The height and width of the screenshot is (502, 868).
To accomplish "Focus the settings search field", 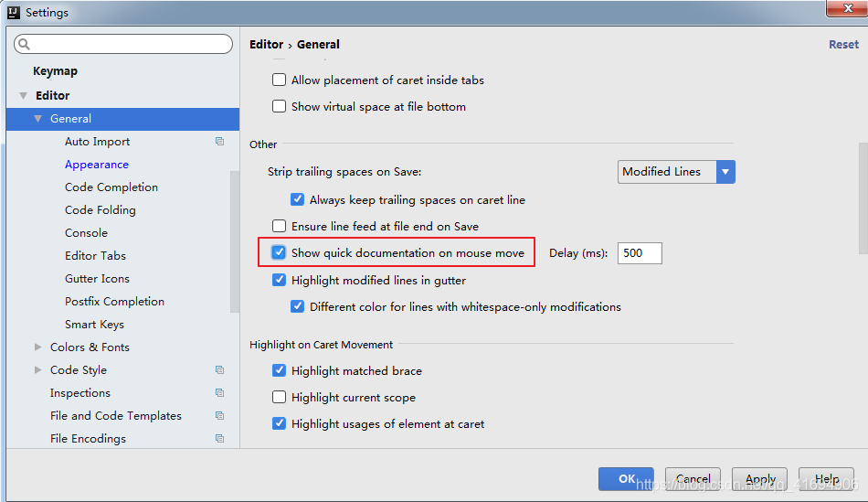I will pos(123,44).
